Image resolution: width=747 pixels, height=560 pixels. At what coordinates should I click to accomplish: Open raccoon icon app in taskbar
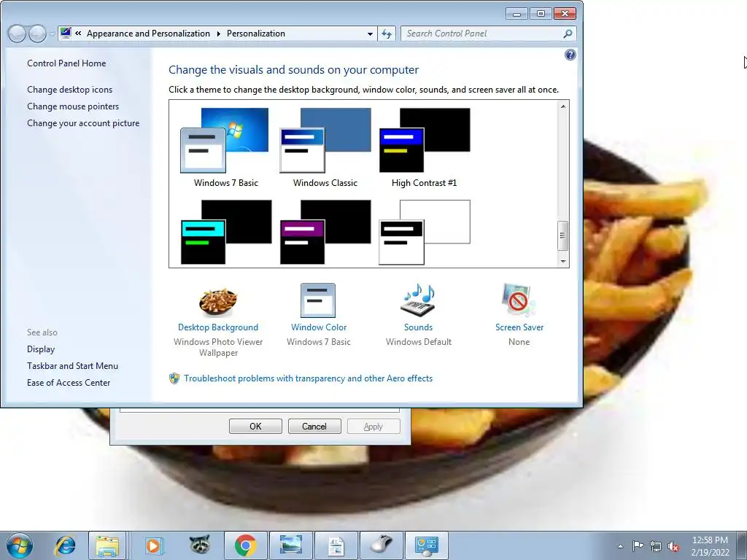pos(200,545)
